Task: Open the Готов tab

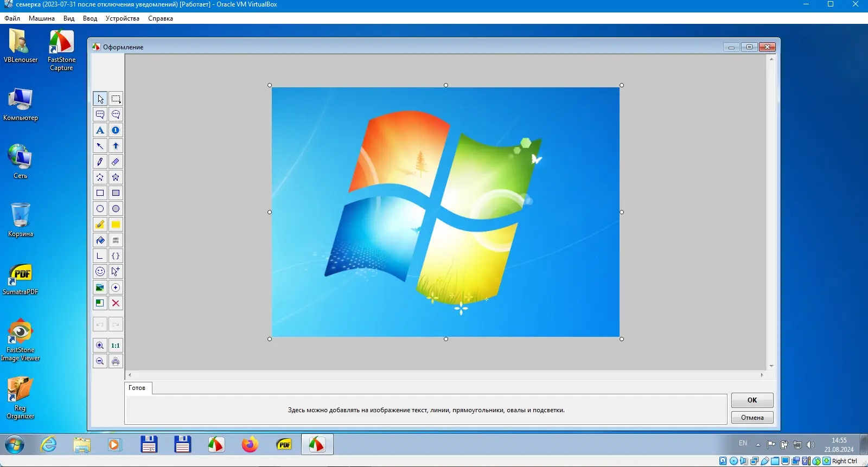Action: 137,388
